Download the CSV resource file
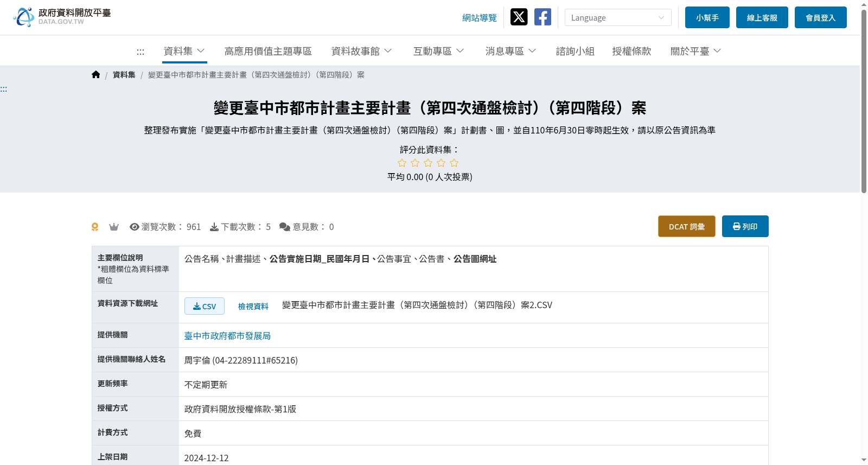Viewport: 868px width, 465px height. [x=205, y=306]
